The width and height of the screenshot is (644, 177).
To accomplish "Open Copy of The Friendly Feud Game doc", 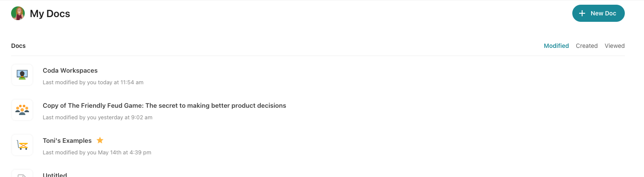I will click(x=164, y=106).
